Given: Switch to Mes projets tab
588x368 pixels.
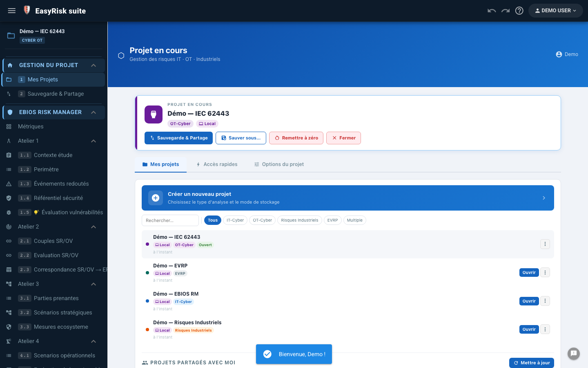Looking at the screenshot, I should point(160,164).
